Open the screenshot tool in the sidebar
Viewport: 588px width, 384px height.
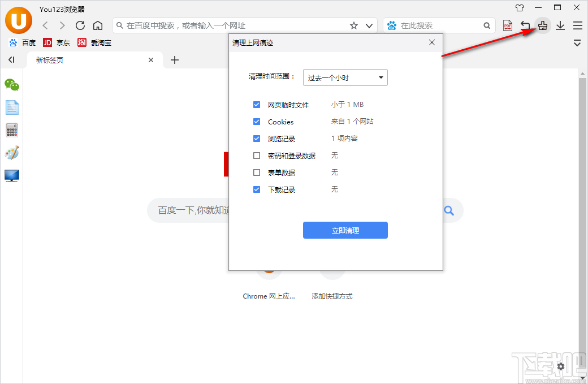[12, 176]
